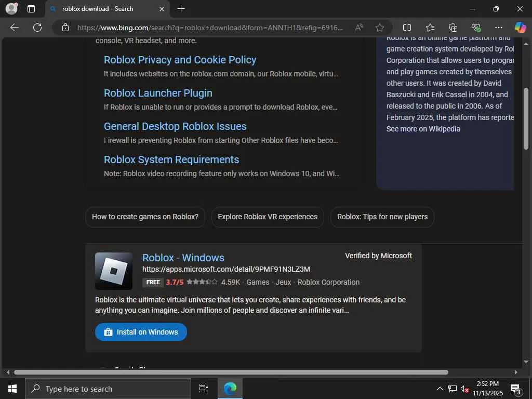The width and height of the screenshot is (532, 399).
Task: Click the apps.microsoft.com detail URL
Action: coord(226,269)
